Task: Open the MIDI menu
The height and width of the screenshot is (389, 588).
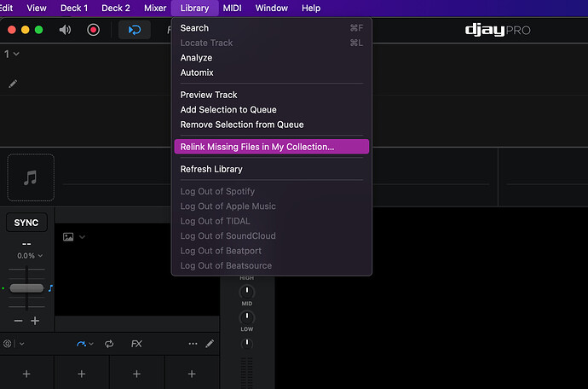Action: coord(232,8)
